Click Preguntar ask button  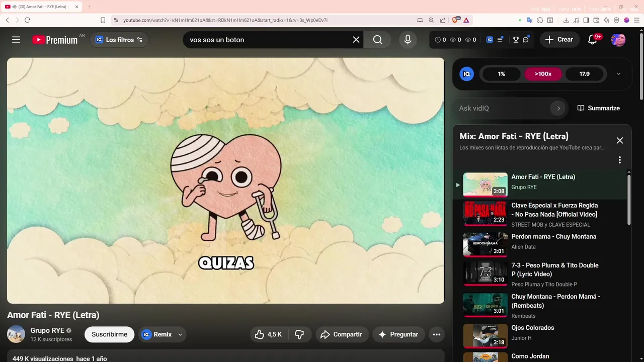click(398, 334)
